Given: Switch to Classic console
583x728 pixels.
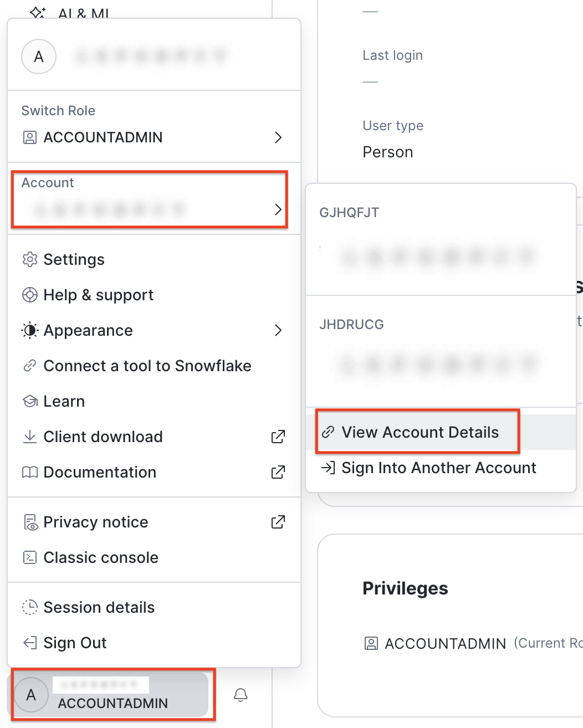Looking at the screenshot, I should (x=154, y=557).
